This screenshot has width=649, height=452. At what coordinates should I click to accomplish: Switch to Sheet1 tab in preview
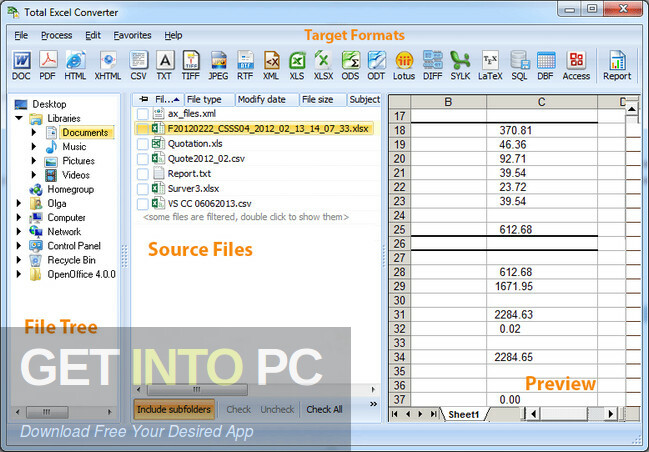(x=464, y=414)
